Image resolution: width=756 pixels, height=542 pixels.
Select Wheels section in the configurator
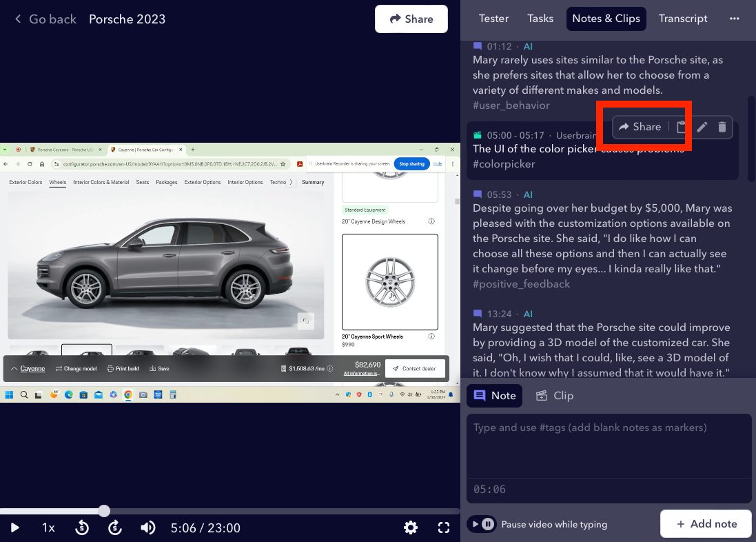coord(57,183)
